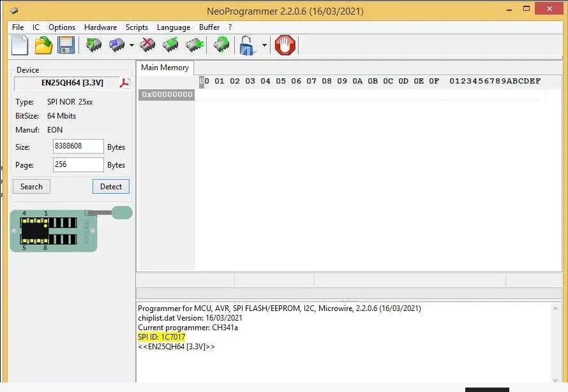
Task: Open the Options menu
Action: tap(62, 27)
